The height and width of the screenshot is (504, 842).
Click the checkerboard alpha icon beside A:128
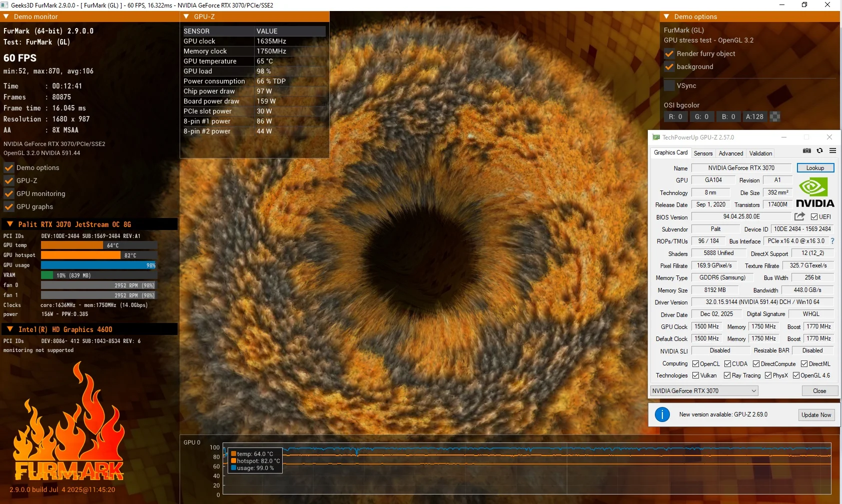775,116
